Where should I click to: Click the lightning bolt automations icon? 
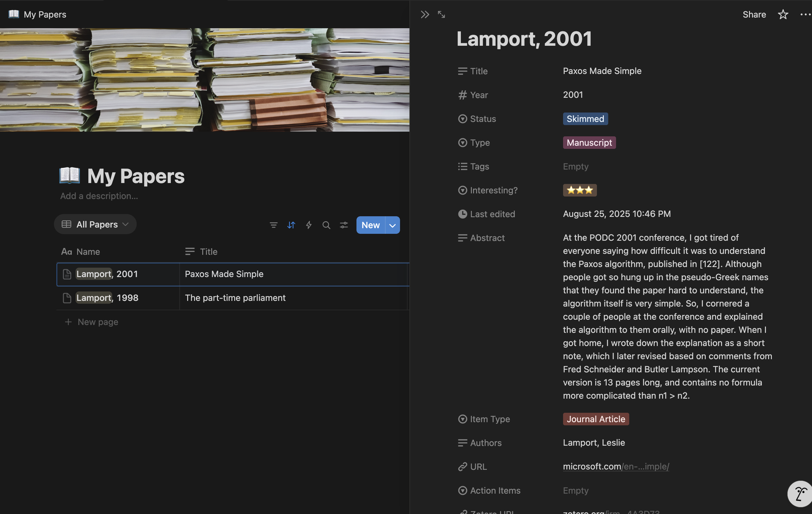coord(308,225)
